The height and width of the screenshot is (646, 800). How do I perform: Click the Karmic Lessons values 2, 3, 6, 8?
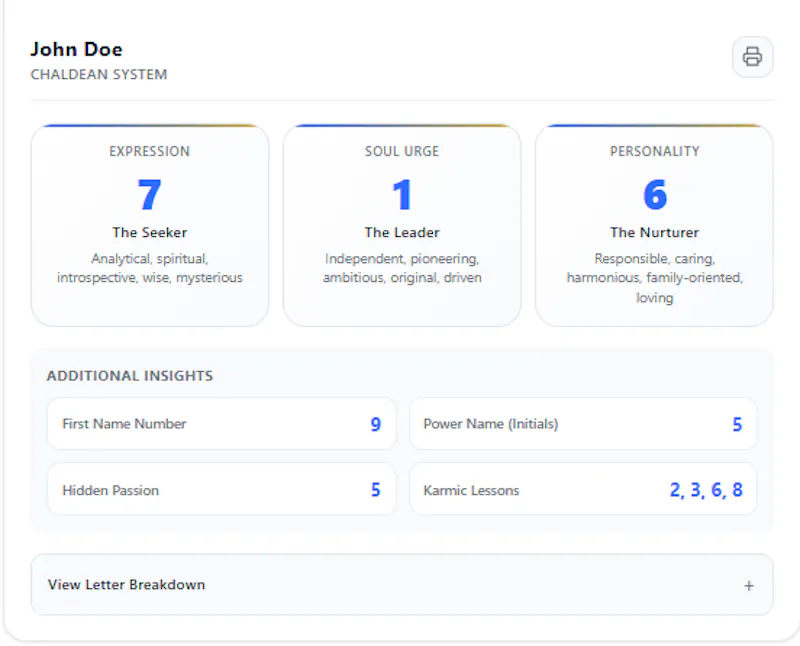tap(706, 490)
